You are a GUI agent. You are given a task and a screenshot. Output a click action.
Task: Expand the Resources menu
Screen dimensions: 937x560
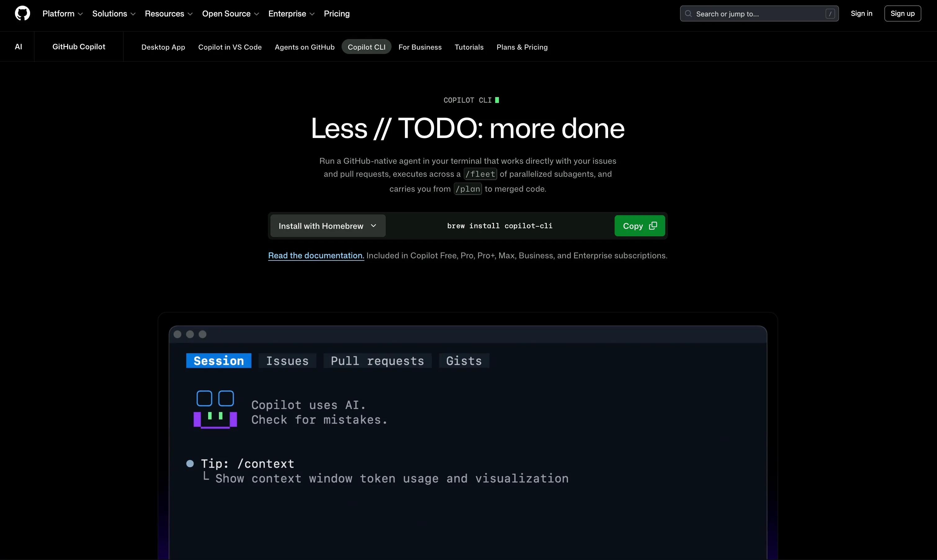pos(168,14)
